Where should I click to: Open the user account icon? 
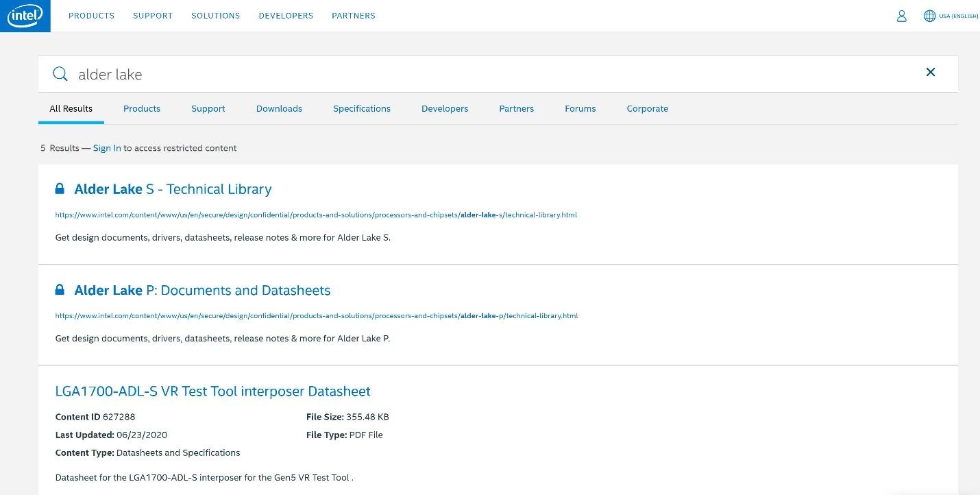tap(902, 16)
